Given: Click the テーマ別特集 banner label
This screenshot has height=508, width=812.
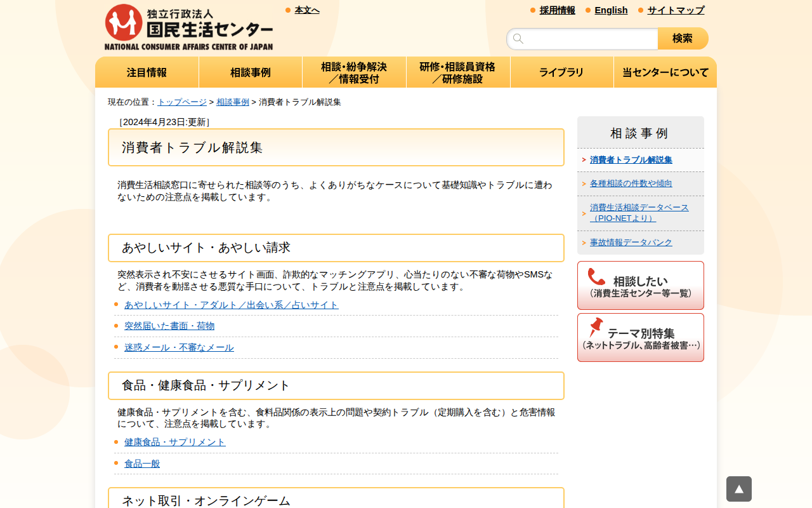Looking at the screenshot, I should click(x=641, y=333).
